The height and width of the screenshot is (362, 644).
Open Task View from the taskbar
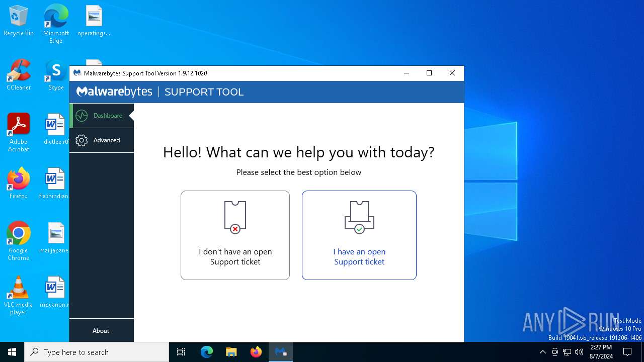[181, 352]
